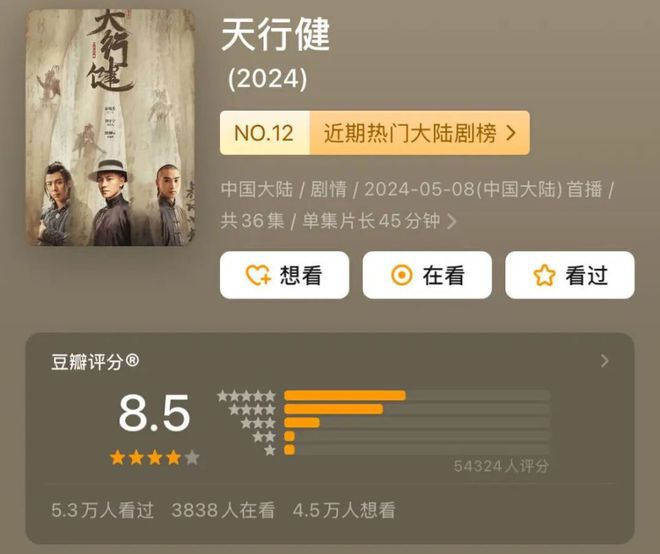The width and height of the screenshot is (660, 554).
Task: Open the chevron on 近期热门大陆剧榜 banner
Action: [x=511, y=133]
